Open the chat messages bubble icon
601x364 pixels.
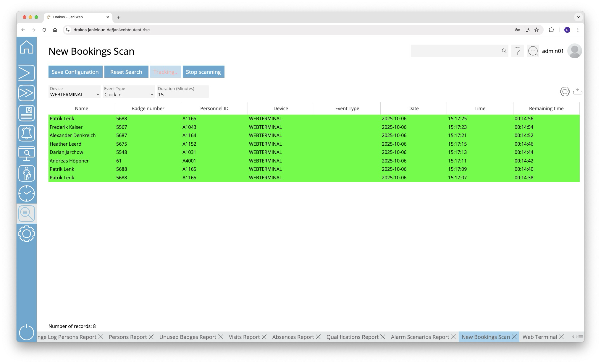533,51
